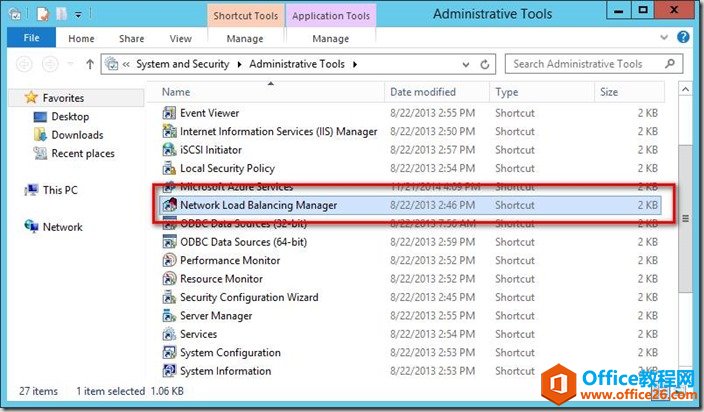Click the Properties icon in quick access toolbar
704x412 pixels.
point(43,14)
